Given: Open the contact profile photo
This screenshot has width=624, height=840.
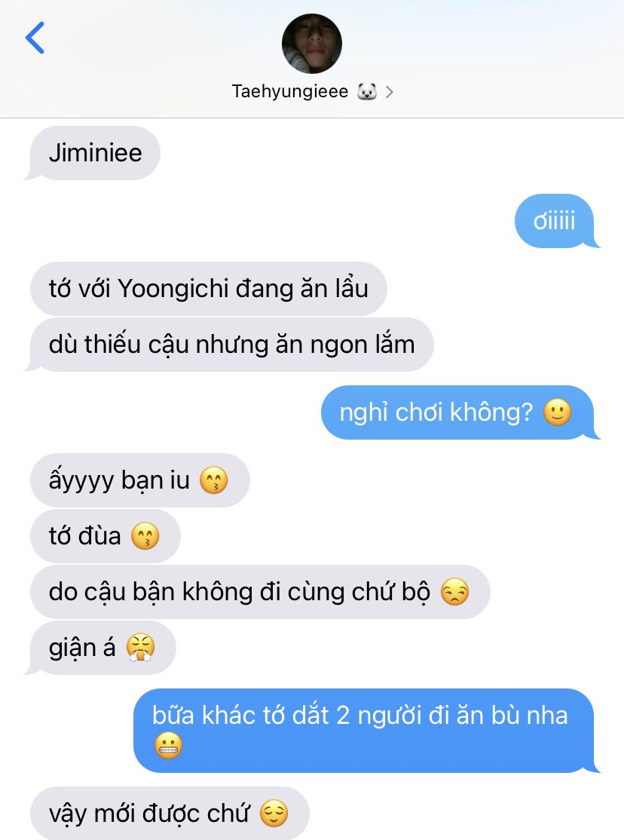Looking at the screenshot, I should [312, 44].
